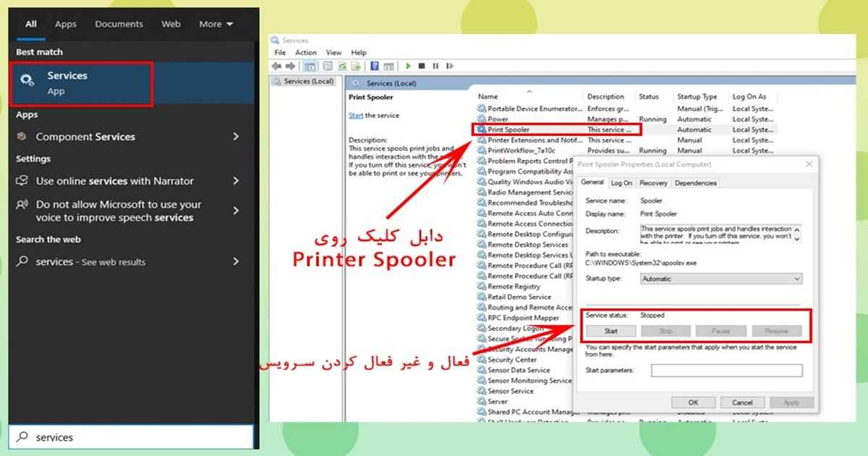The height and width of the screenshot is (456, 868).
Task: Click the Component Services icon
Action: pos(22,136)
